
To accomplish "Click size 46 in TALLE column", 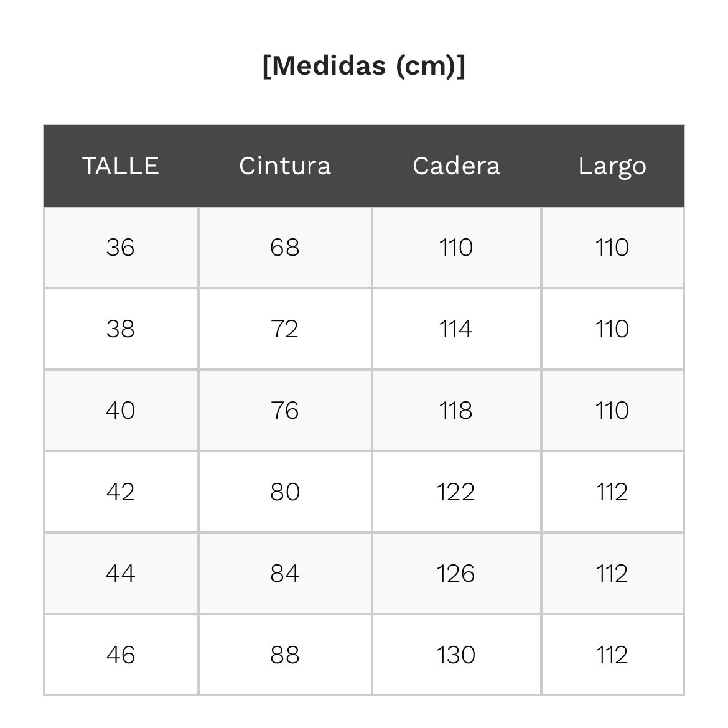I will [x=121, y=655].
